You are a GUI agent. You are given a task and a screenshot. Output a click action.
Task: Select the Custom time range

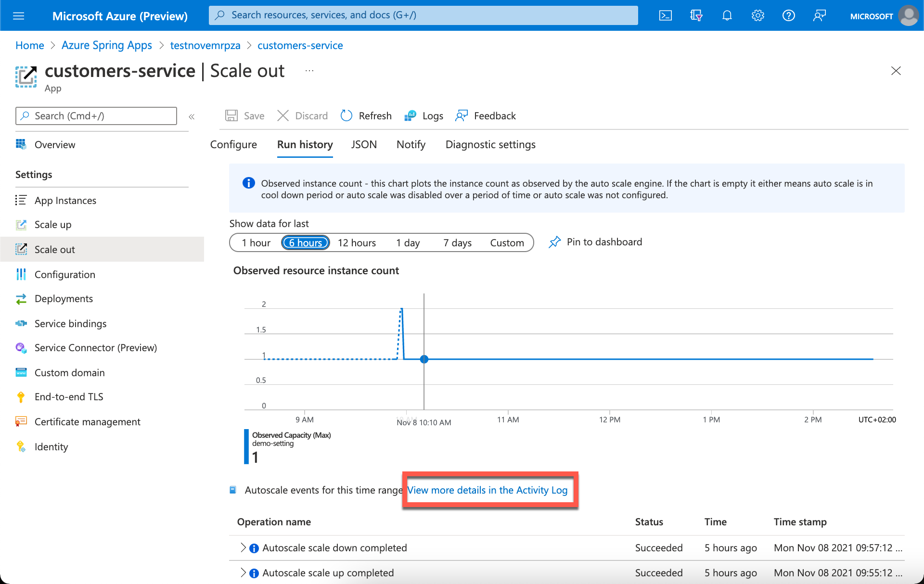507,242
